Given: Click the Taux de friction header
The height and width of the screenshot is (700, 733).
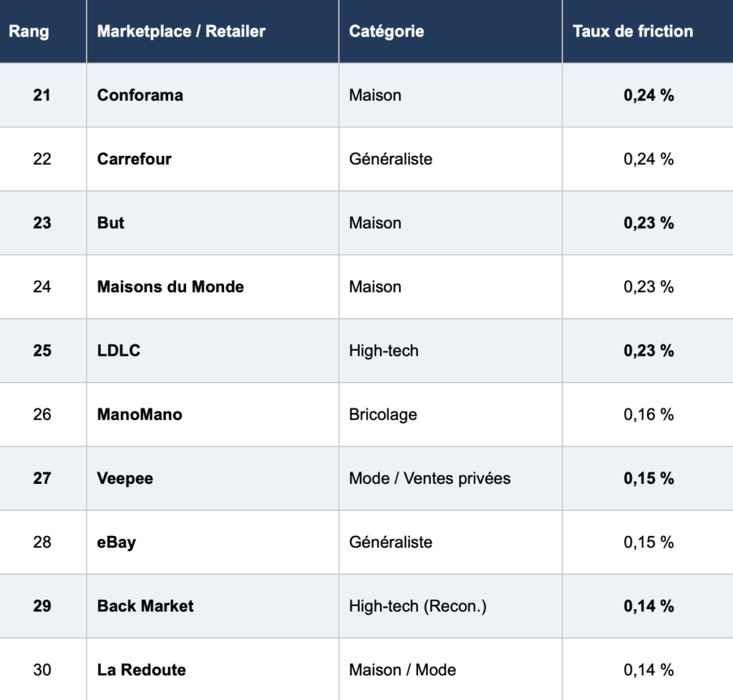Looking at the screenshot, I should [633, 31].
